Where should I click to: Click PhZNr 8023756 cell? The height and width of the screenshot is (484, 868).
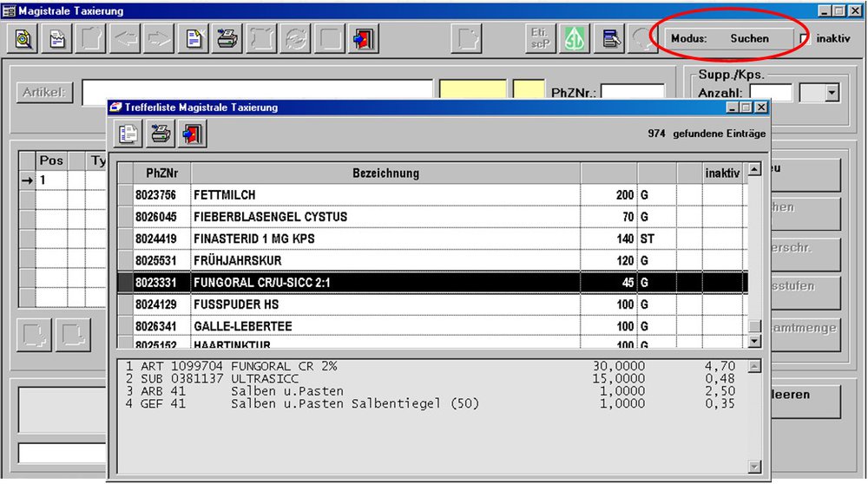[161, 194]
